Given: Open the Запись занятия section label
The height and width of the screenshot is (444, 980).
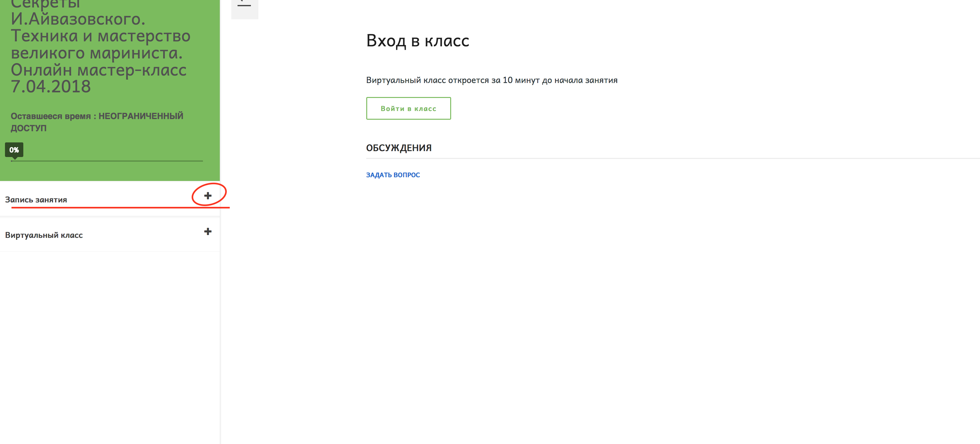Looking at the screenshot, I should [x=36, y=200].
